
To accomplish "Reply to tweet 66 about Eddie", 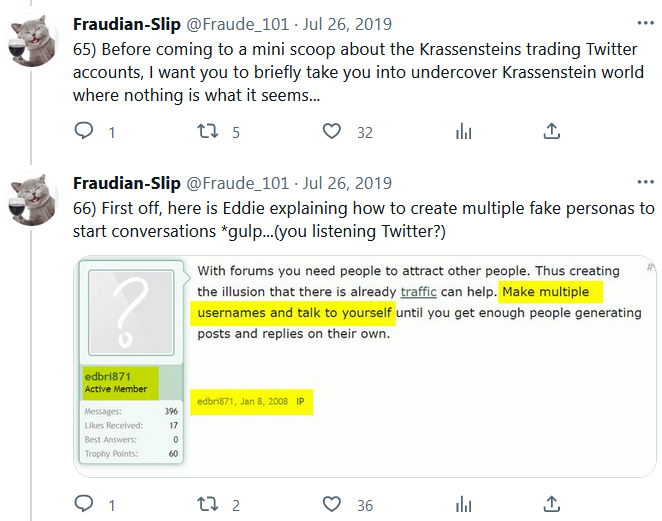I will tap(85, 504).
